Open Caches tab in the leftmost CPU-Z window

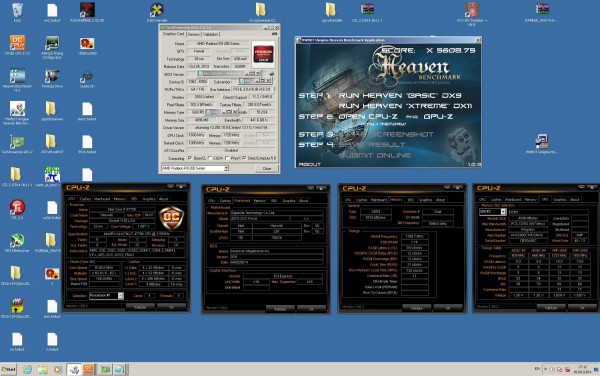(85, 199)
